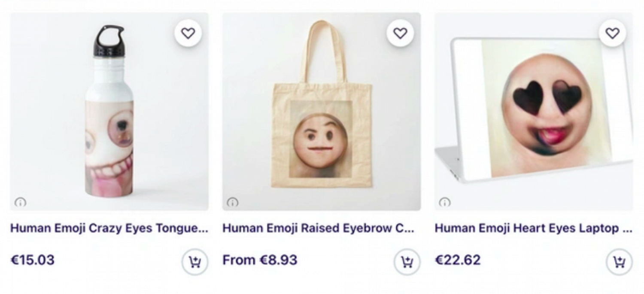
Task: View the tote bag product image
Action: tap(322, 112)
